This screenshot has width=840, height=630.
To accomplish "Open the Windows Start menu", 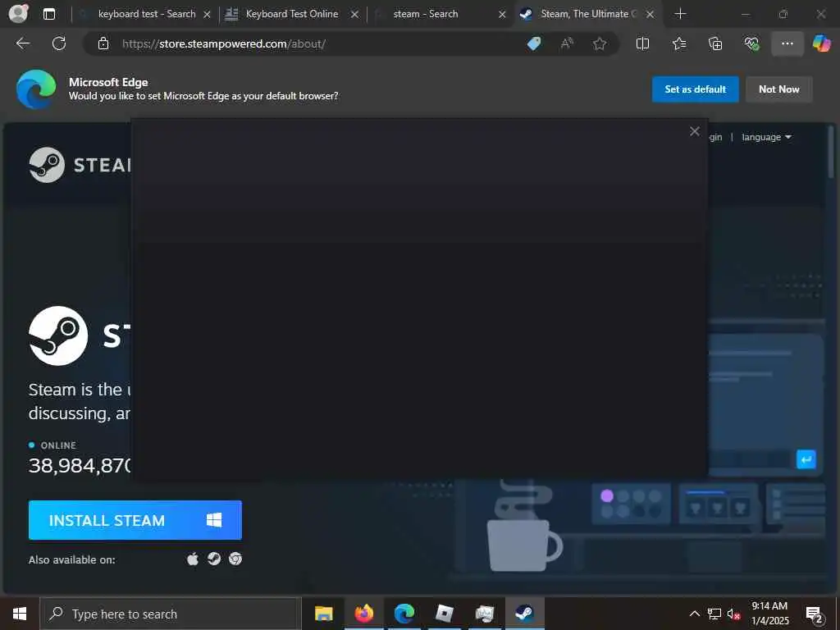I will coord(20,614).
